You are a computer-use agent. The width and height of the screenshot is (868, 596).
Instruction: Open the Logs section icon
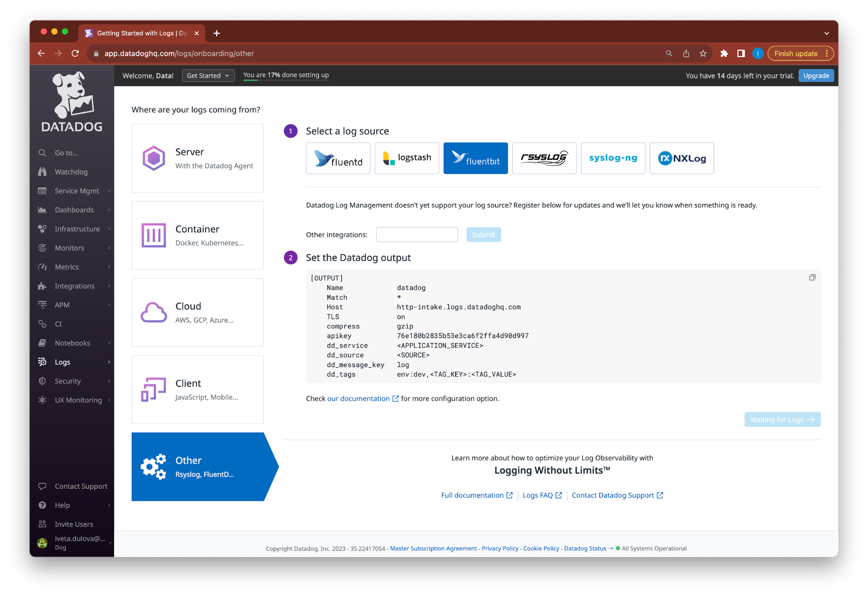(x=42, y=362)
